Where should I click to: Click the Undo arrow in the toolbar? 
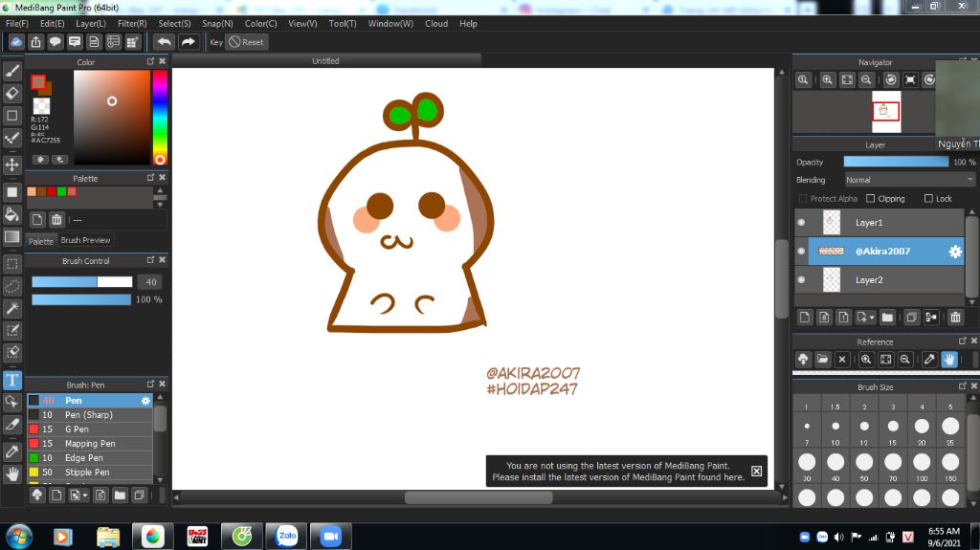pyautogui.click(x=165, y=42)
